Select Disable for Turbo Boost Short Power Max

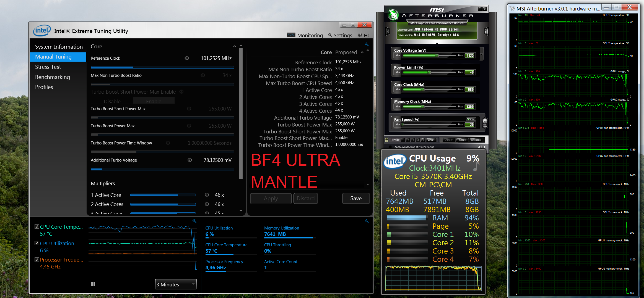point(112,101)
